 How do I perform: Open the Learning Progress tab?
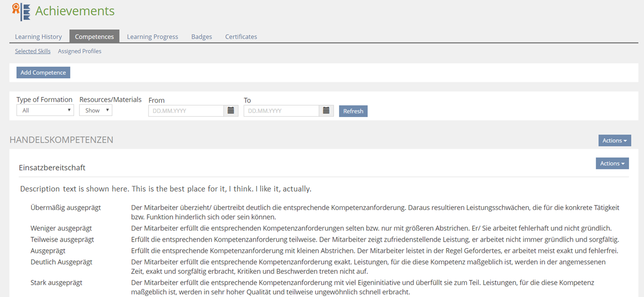click(x=152, y=37)
